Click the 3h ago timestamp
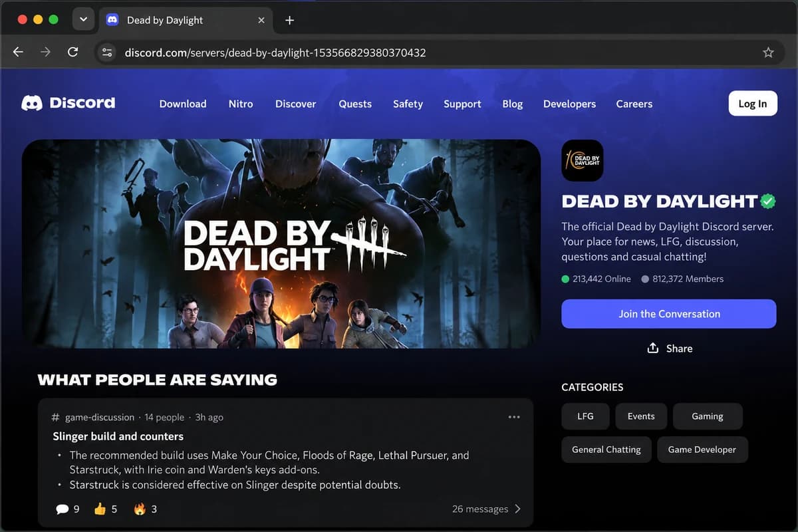Viewport: 798px width, 532px height. pyautogui.click(x=209, y=418)
